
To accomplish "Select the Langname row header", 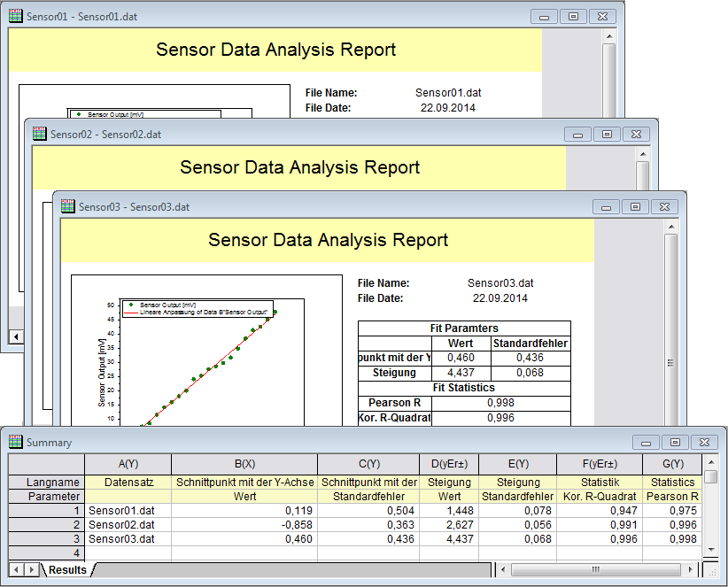I will point(47,483).
